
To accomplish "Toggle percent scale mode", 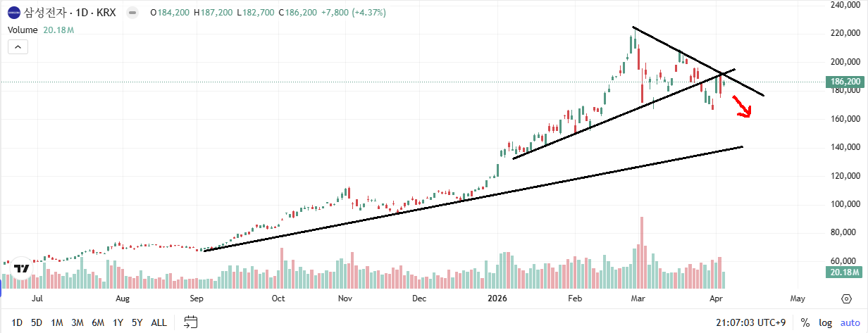I will tap(805, 322).
